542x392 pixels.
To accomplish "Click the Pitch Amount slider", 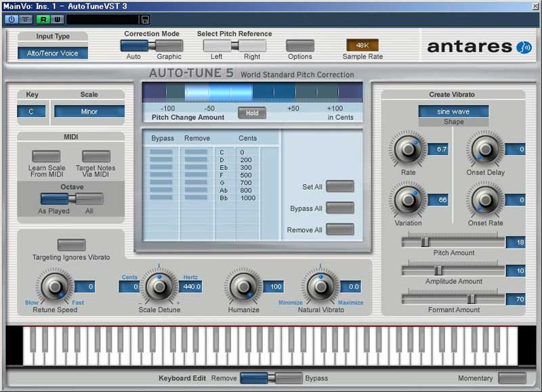I will [x=453, y=242].
